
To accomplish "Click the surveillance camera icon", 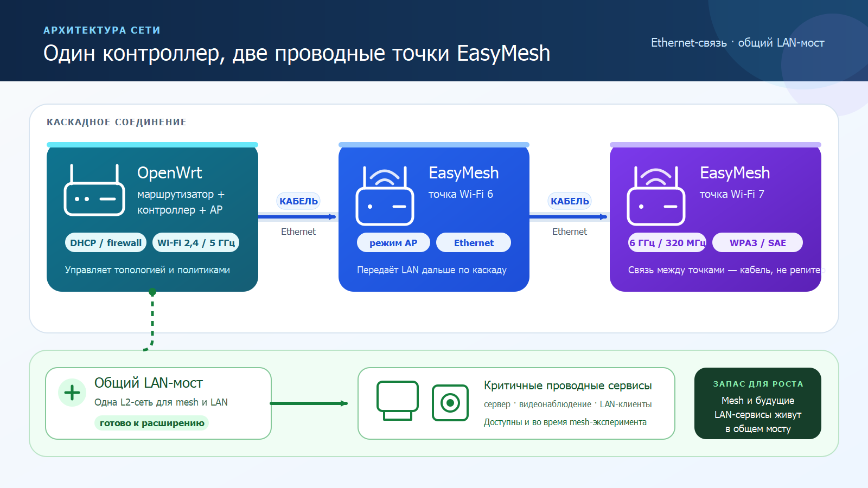I will (x=450, y=403).
